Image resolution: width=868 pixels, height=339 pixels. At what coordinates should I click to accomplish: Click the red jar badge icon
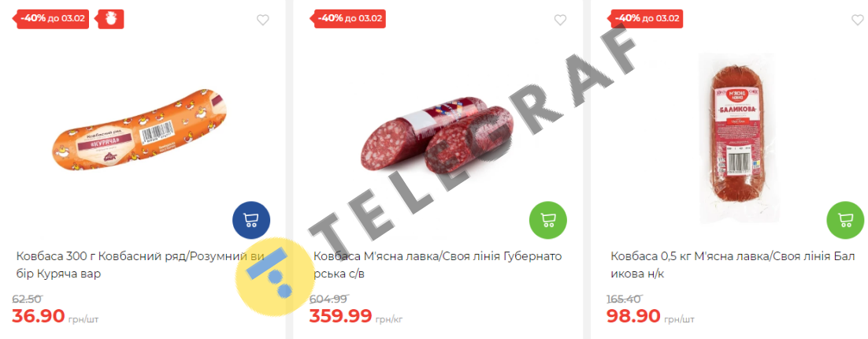pyautogui.click(x=111, y=19)
